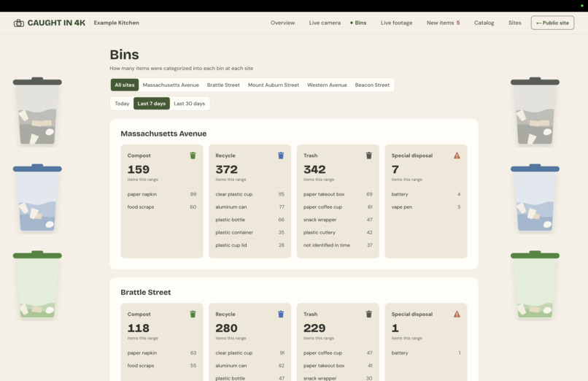Click the 159 compost count
This screenshot has height=381, width=588.
(x=139, y=169)
